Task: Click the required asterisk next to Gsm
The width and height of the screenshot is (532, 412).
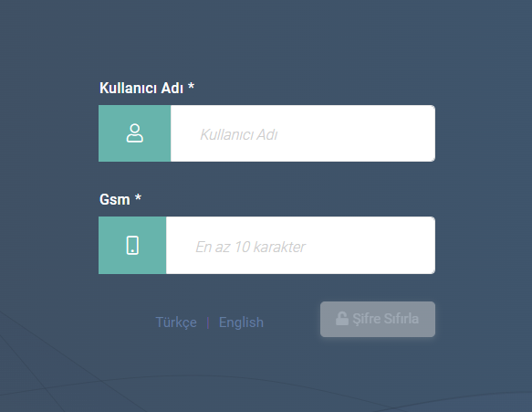Action: 138,197
